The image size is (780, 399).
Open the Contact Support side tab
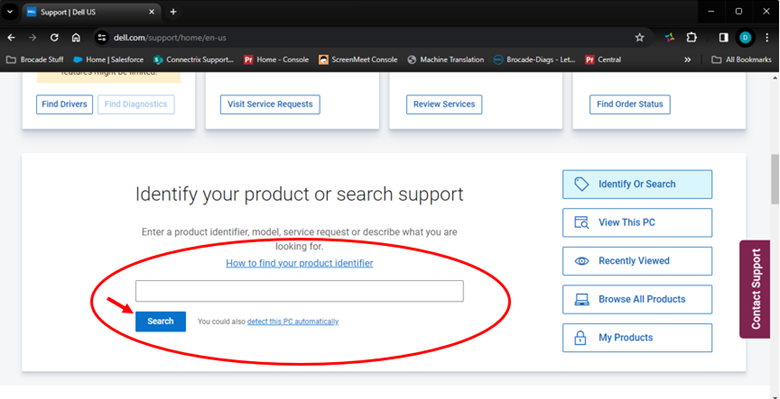click(x=756, y=290)
